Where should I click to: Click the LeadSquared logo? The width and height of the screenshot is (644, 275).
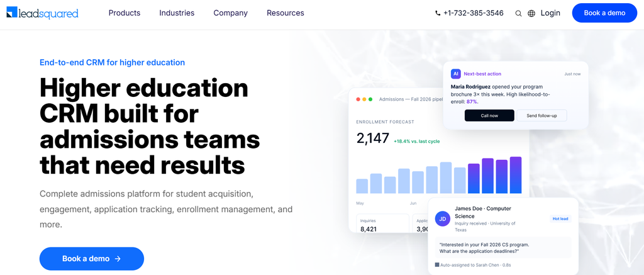[42, 13]
